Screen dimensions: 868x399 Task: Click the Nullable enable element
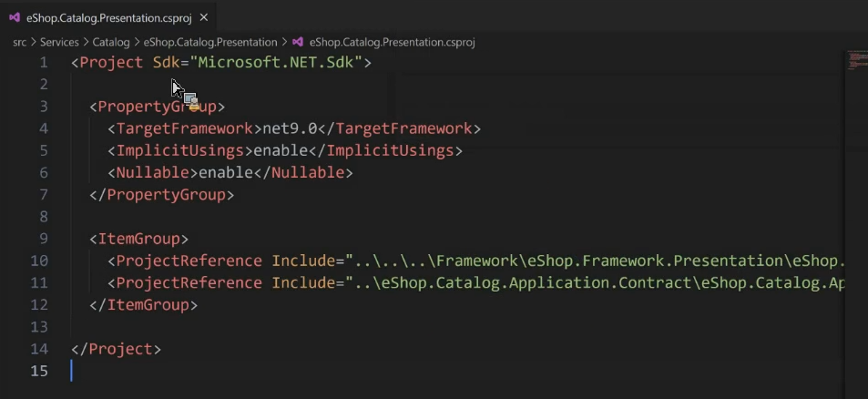pos(230,173)
